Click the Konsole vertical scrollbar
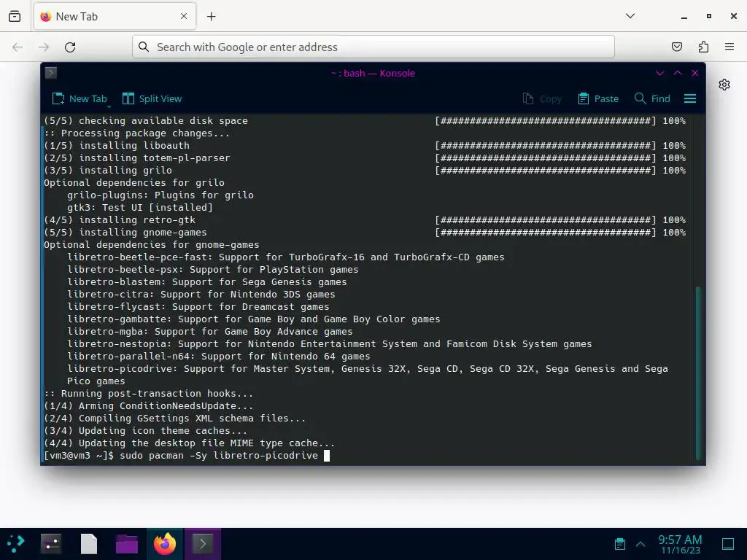The height and width of the screenshot is (560, 747). [x=698, y=373]
